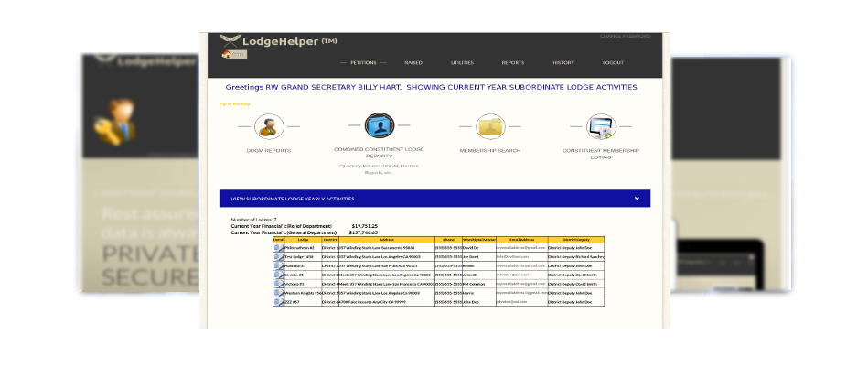Click the Logout link
The width and height of the screenshot is (868, 378).
(613, 63)
